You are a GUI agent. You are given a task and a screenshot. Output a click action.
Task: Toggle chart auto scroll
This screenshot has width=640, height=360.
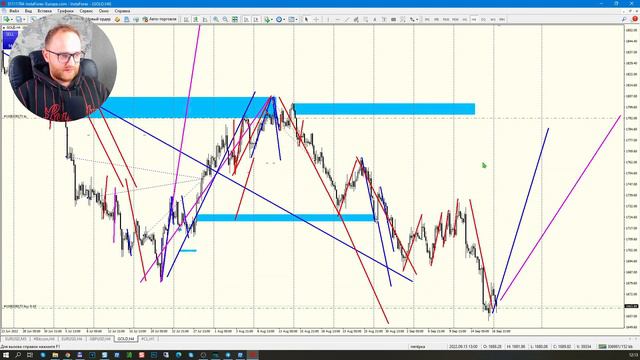[247, 19]
